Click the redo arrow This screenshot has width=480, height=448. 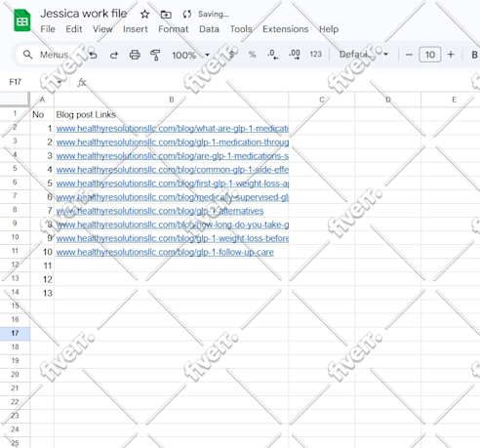[114, 55]
